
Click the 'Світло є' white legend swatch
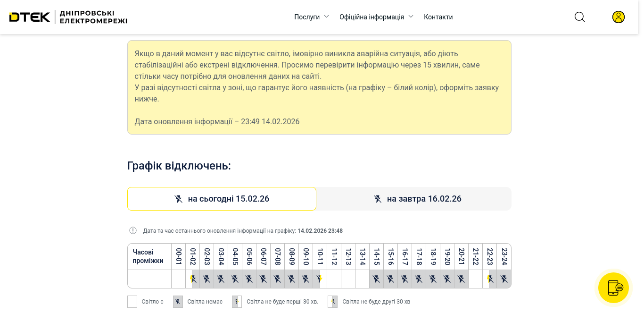[x=132, y=302]
